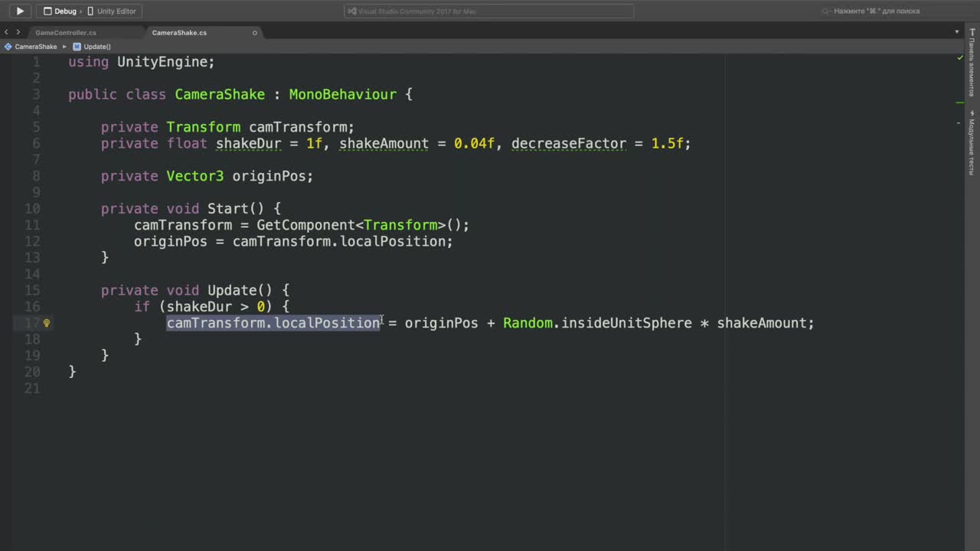Viewport: 980px width, 551px height.
Task: Click the Update() method breadcrumb
Action: pos(92,47)
